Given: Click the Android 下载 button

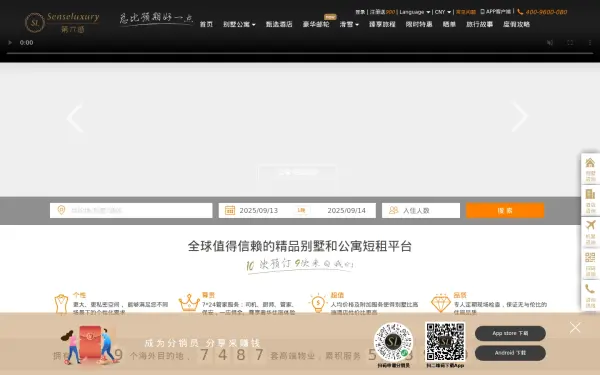Looking at the screenshot, I should (x=510, y=353).
